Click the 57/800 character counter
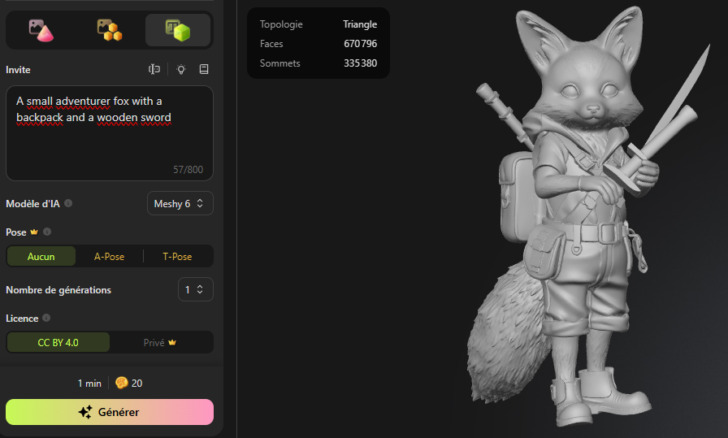This screenshot has width=728, height=438. 188,170
